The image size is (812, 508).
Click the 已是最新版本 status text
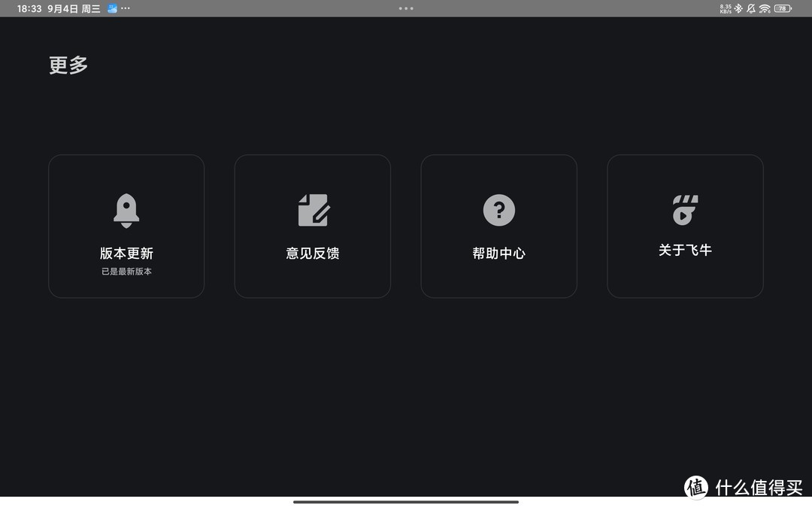(x=126, y=271)
